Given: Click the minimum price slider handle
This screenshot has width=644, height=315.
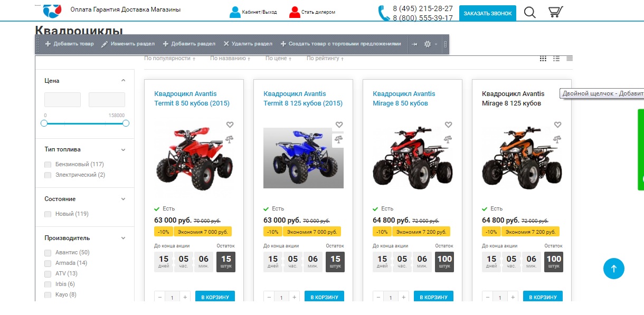Looking at the screenshot, I should pyautogui.click(x=44, y=123).
